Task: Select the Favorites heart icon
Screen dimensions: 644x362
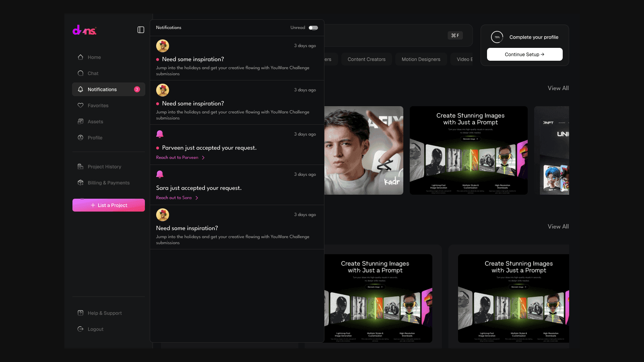Action: [80, 105]
